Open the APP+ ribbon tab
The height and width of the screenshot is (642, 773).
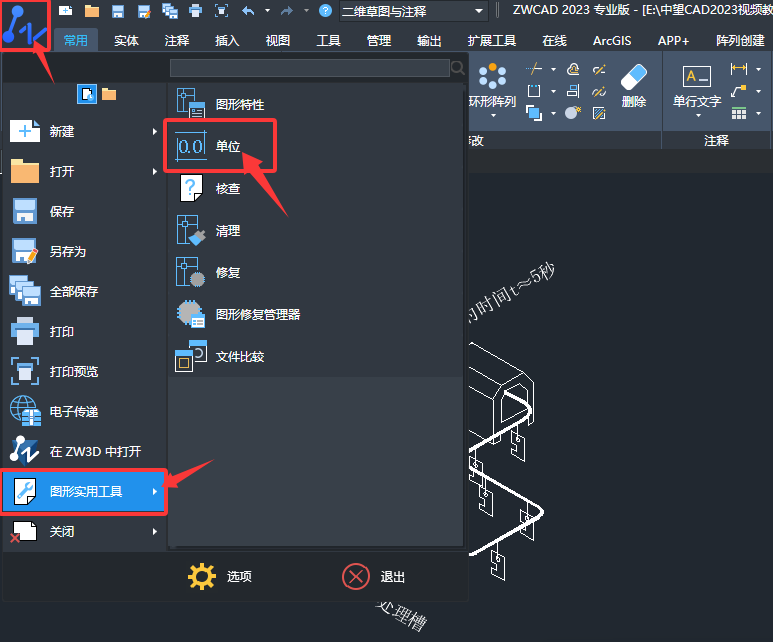click(673, 40)
